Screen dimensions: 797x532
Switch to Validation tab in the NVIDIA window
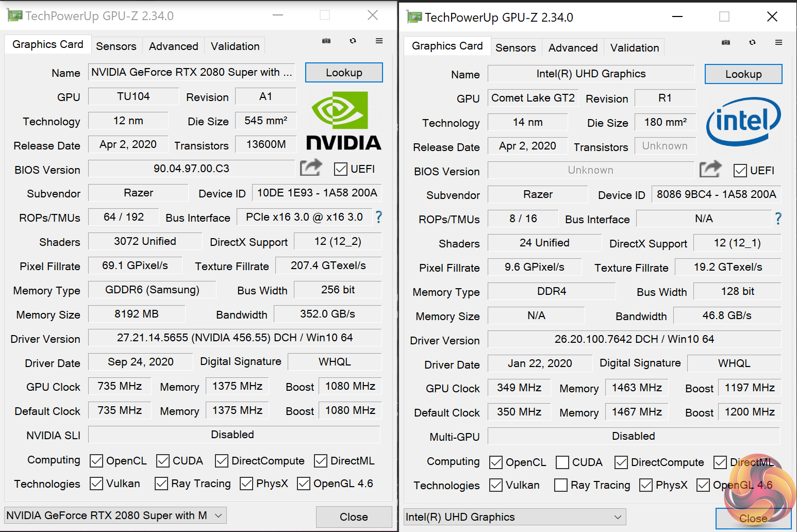click(235, 46)
